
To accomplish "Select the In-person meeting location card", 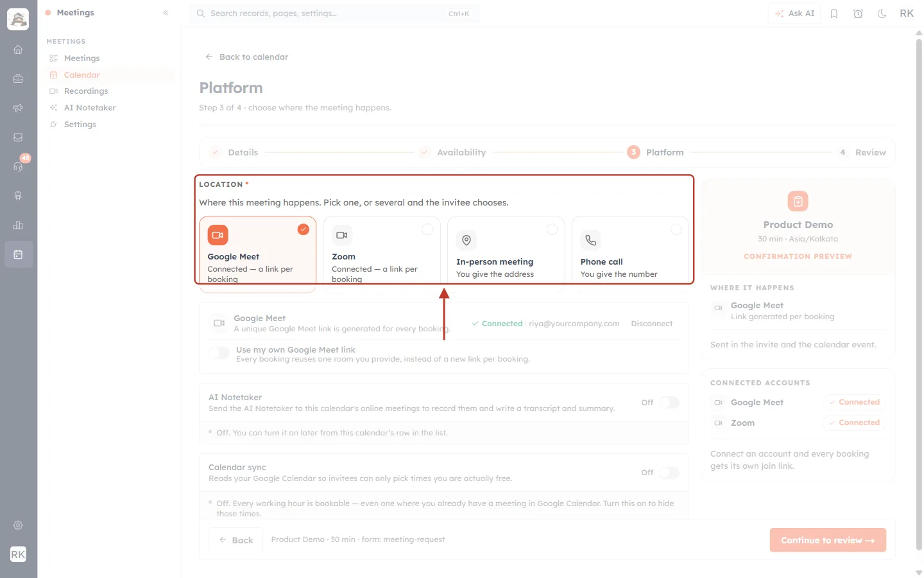I will (506, 254).
